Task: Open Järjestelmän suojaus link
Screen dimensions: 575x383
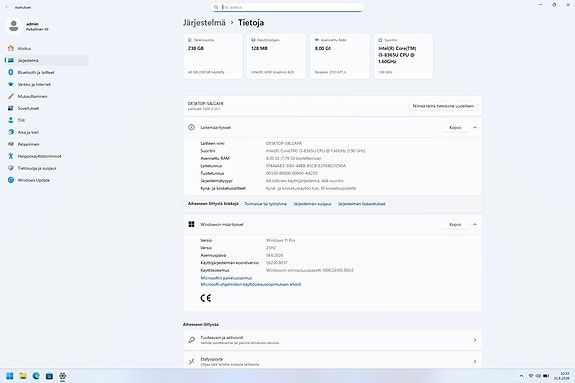Action: point(312,204)
